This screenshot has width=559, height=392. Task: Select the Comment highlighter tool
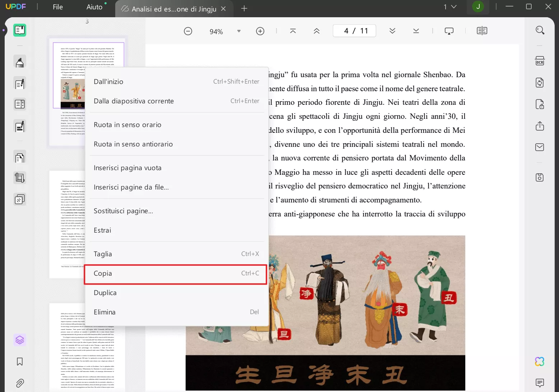tap(20, 62)
